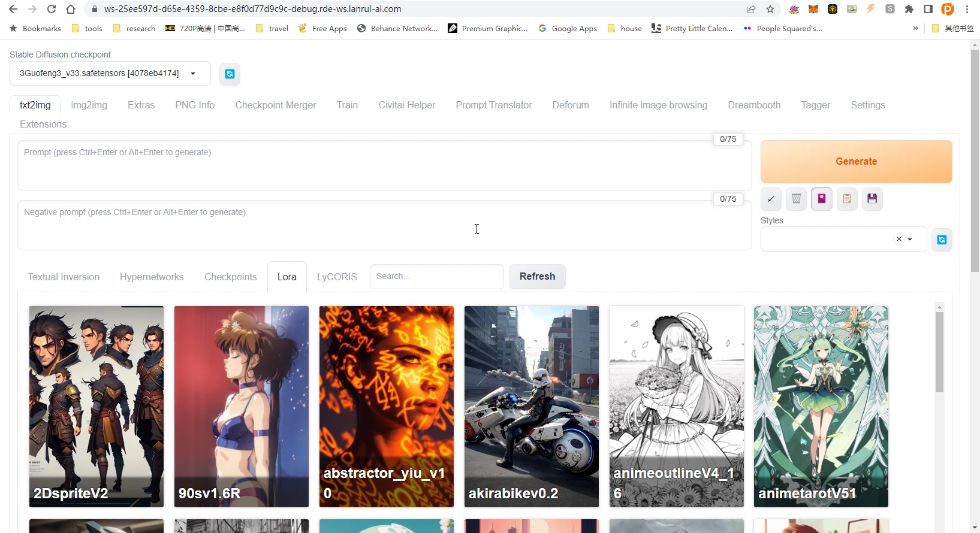Expand the Styles dropdown arrow
980x533 pixels.
[910, 239]
